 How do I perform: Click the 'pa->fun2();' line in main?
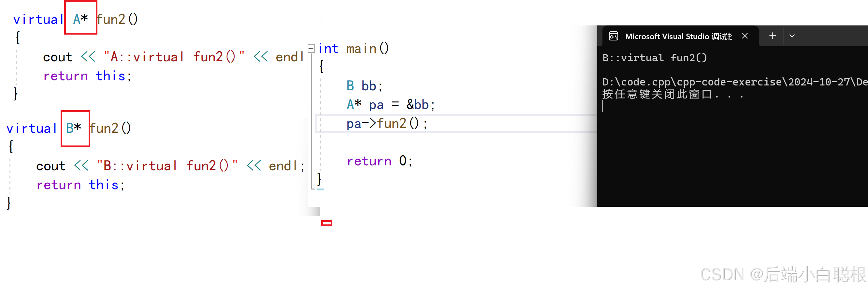[x=387, y=123]
